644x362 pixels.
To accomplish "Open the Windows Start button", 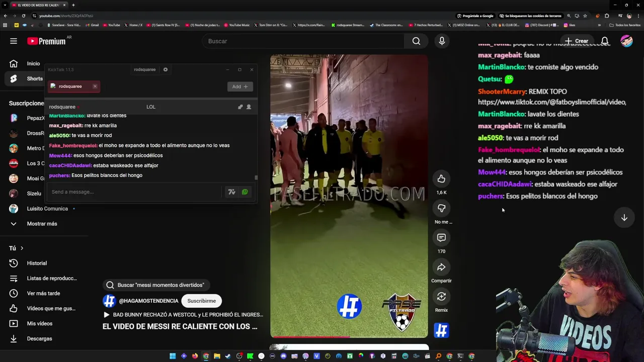I will click(173, 356).
